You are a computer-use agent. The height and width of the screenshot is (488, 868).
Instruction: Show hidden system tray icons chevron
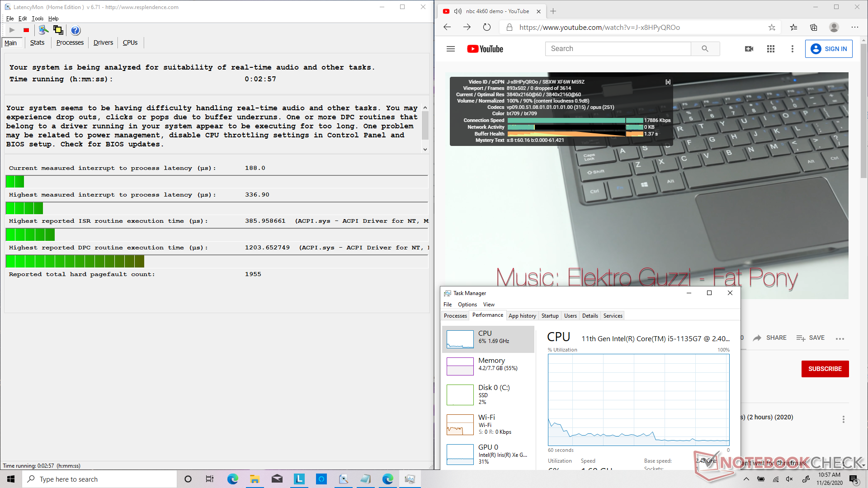click(x=746, y=479)
